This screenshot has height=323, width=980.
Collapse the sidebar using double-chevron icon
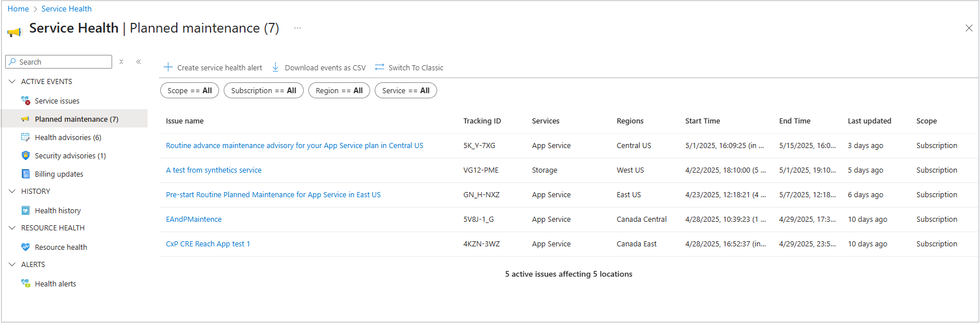[x=138, y=62]
